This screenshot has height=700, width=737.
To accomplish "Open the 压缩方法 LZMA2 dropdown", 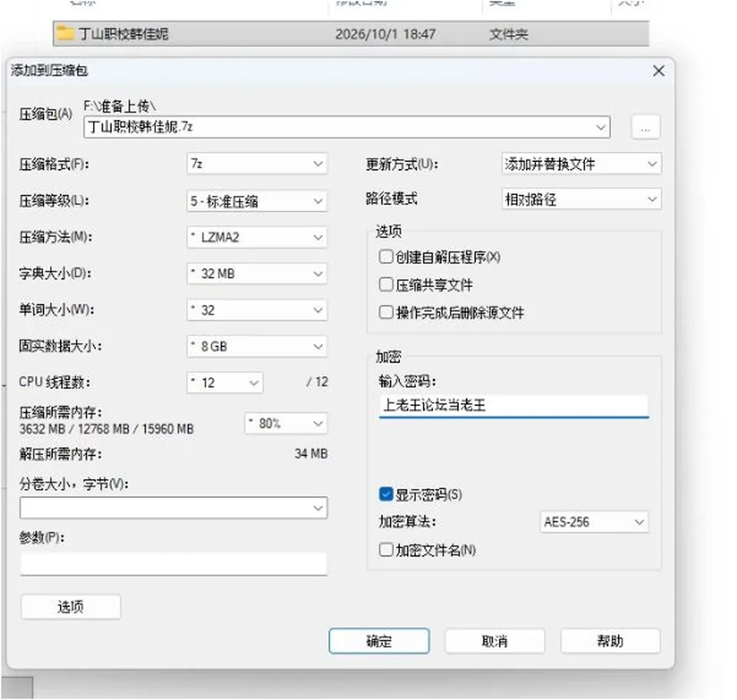I will (x=256, y=237).
